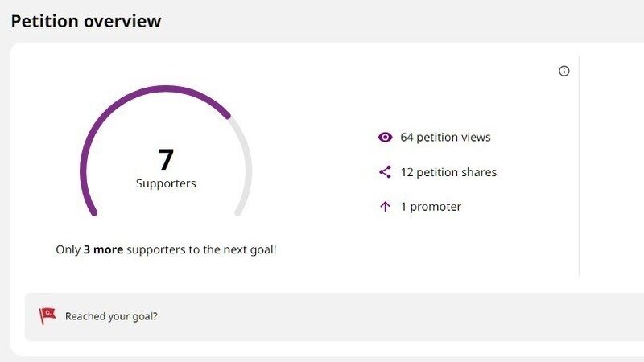The image size is (644, 362).
Task: Select the "64 petition views" stat
Action: tap(445, 138)
